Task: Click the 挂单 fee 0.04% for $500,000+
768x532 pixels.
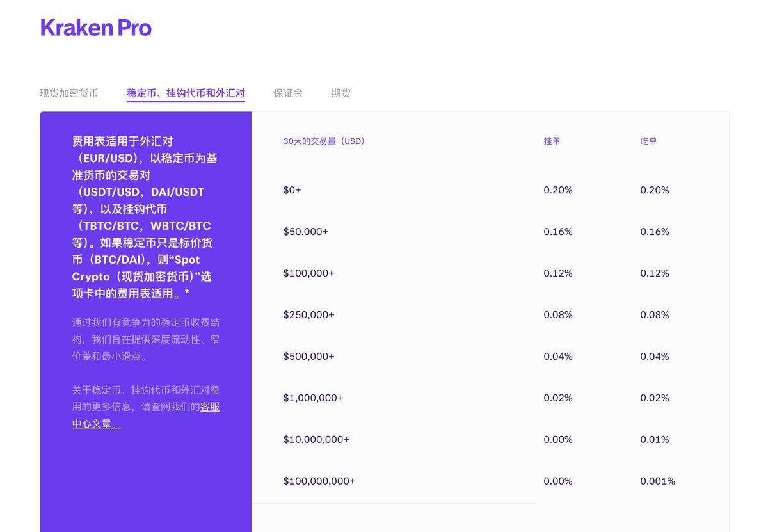Action: click(x=558, y=357)
